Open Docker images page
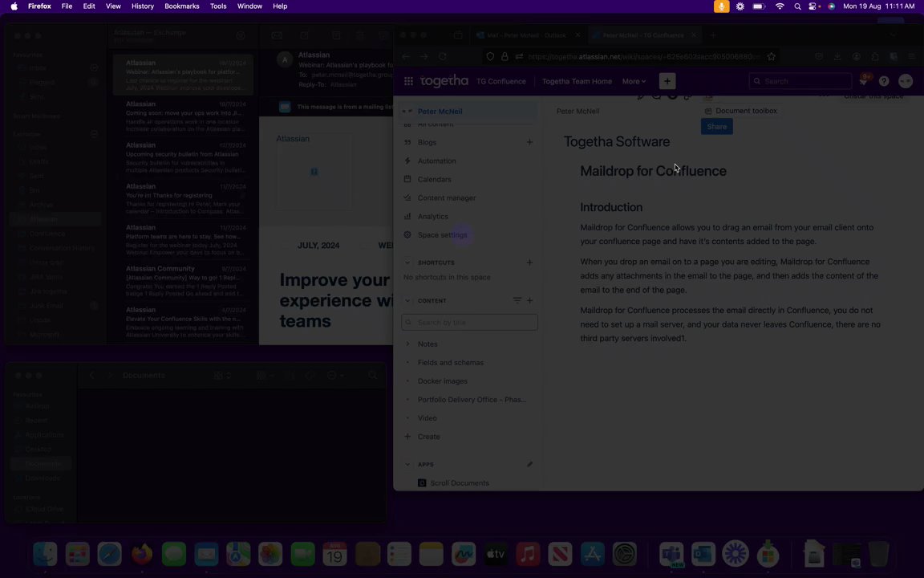The width and height of the screenshot is (924, 578). coord(442,381)
